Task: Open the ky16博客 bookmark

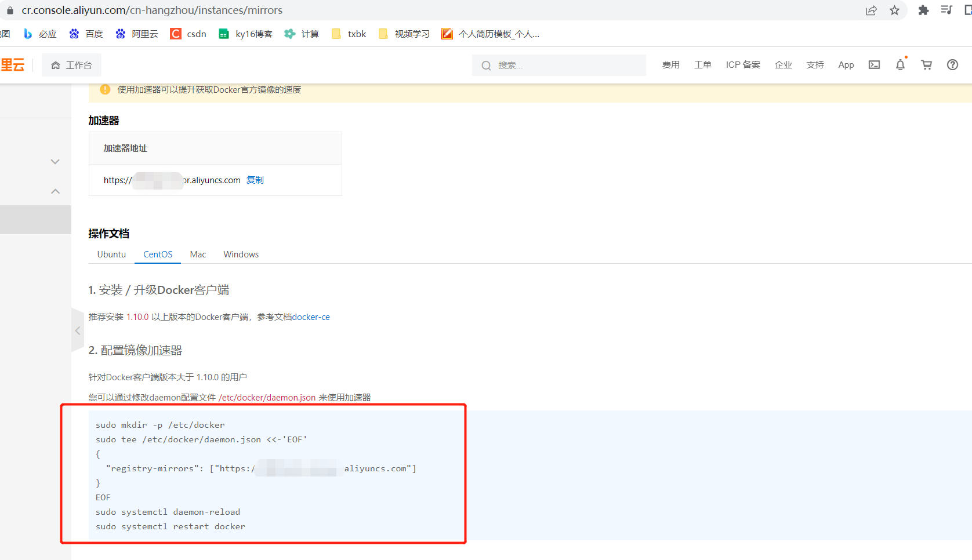Action: coord(245,34)
